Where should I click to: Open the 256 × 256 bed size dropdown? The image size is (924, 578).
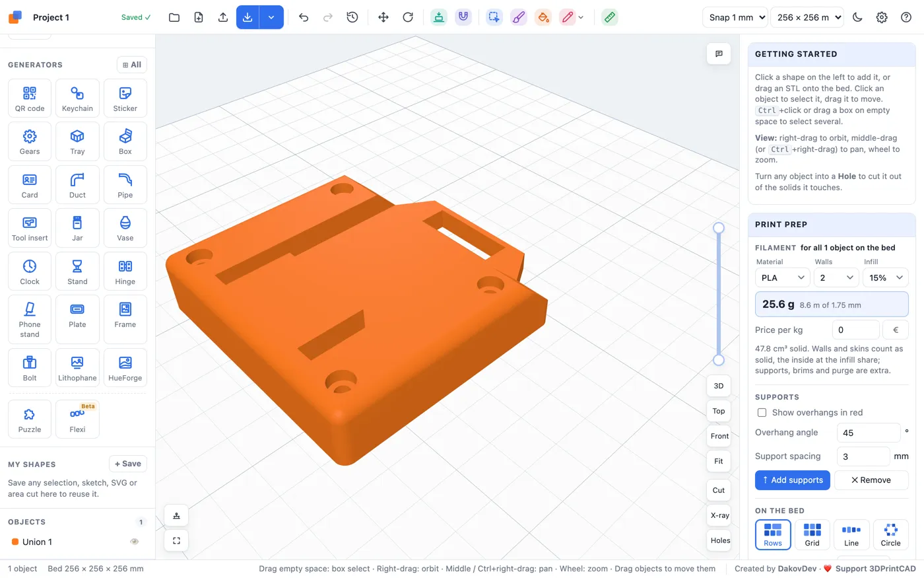click(x=807, y=17)
